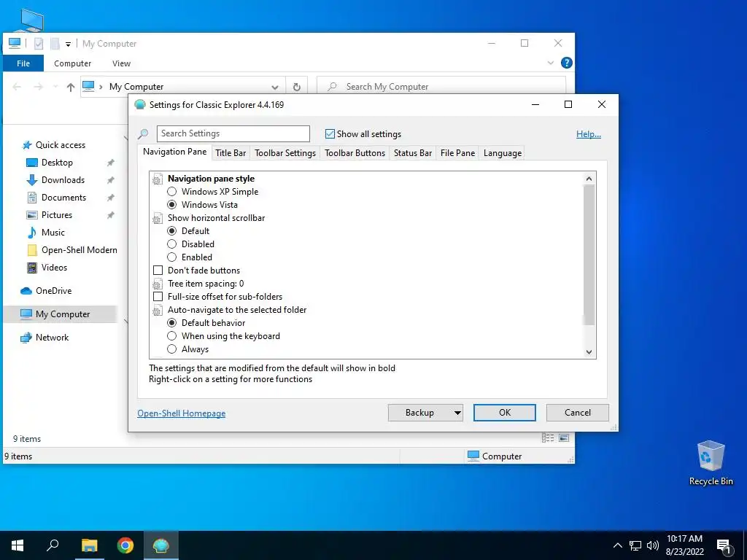Select the Windows XP Simple radio option
The height and width of the screenshot is (560, 747).
[172, 192]
